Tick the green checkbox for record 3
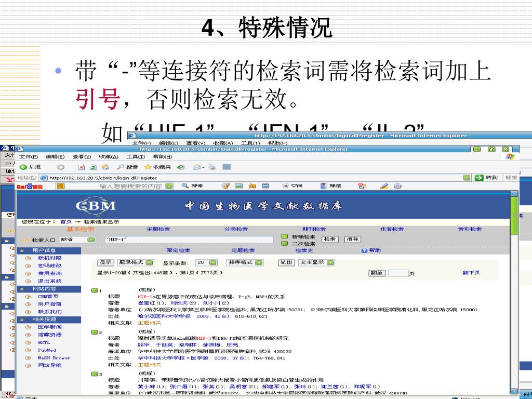The image size is (532, 399). pos(95,374)
